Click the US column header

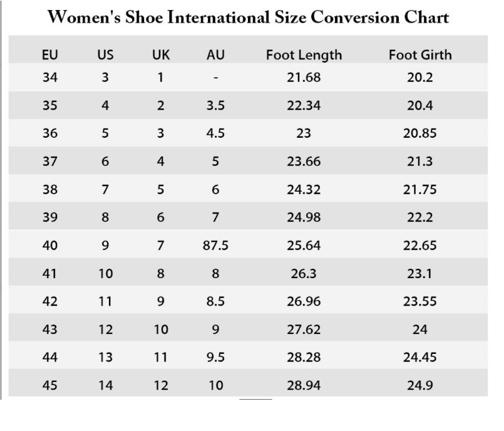(x=106, y=55)
